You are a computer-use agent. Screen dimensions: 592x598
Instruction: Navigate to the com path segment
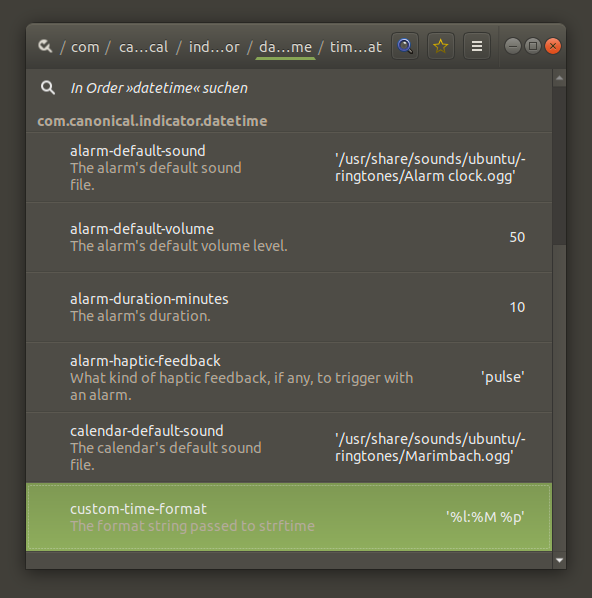pos(85,47)
